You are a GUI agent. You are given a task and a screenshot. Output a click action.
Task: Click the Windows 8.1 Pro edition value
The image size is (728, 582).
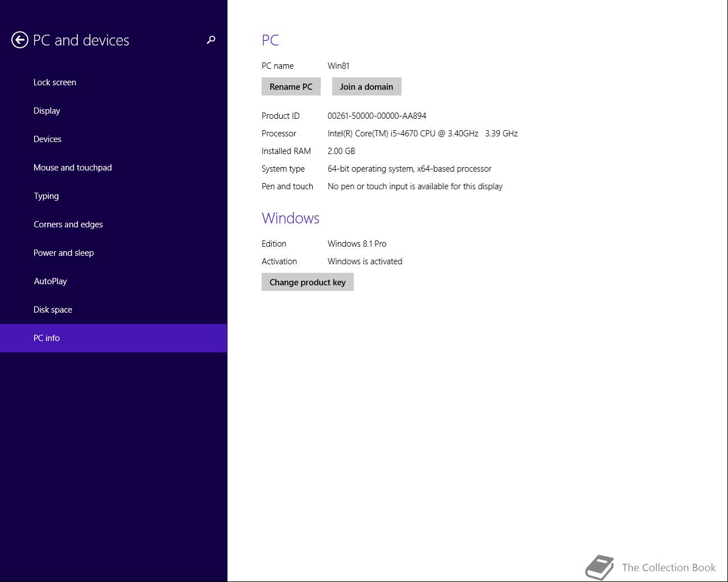pyautogui.click(x=357, y=244)
